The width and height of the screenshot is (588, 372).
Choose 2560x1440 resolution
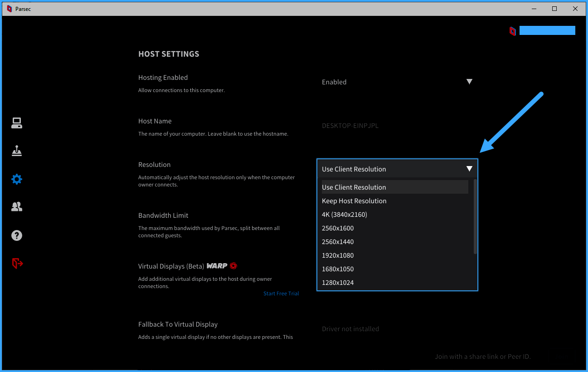(395, 241)
